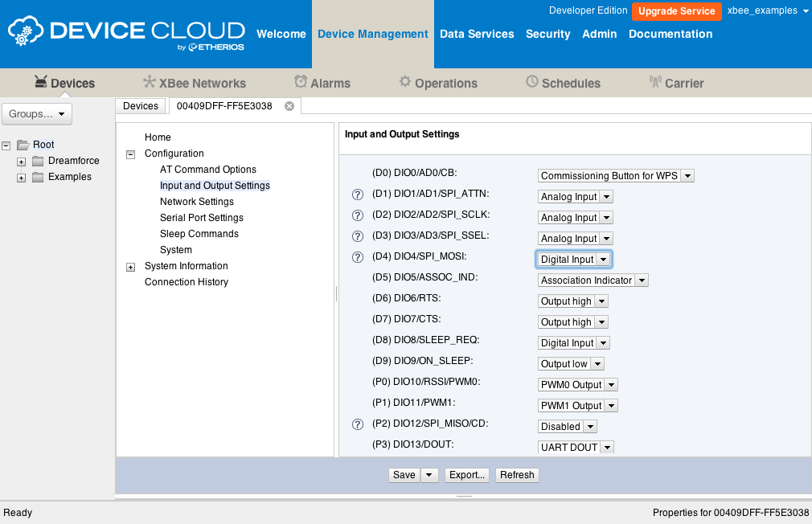Select Input and Output Settings

[x=215, y=186]
